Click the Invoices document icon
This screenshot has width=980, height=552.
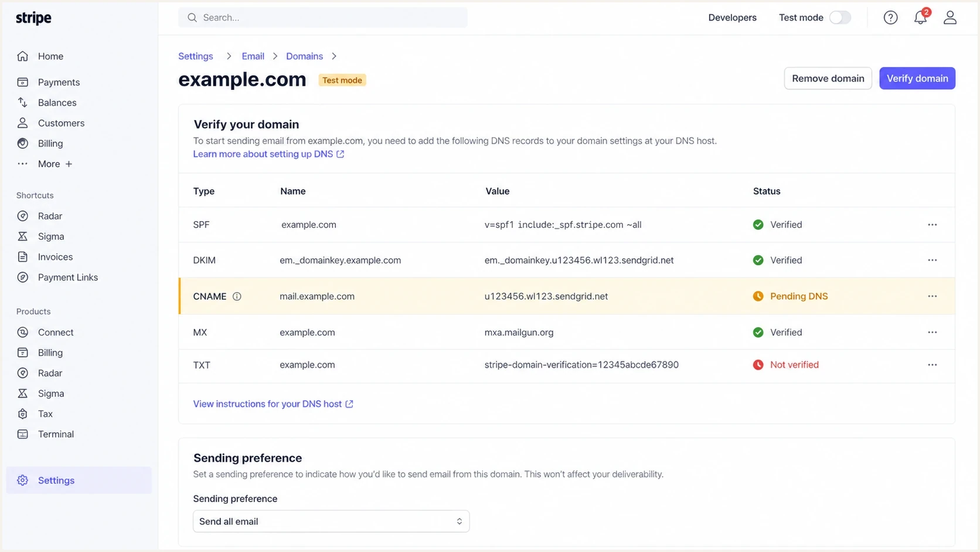tap(23, 257)
